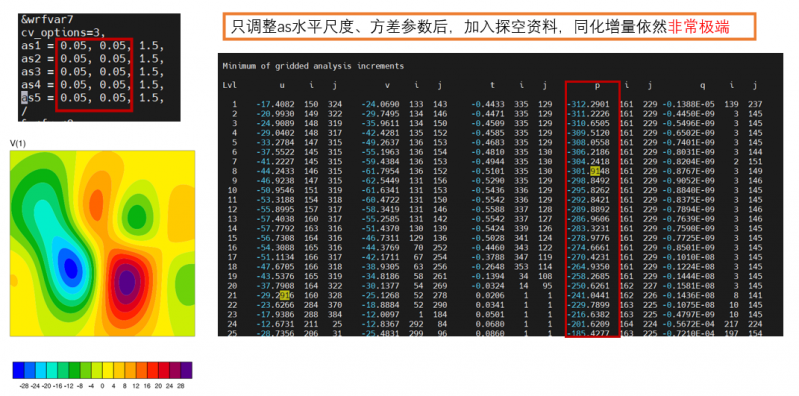The height and width of the screenshot is (396, 799).
Task: Click the cv_options=3 line in namelist
Action: pos(63,33)
